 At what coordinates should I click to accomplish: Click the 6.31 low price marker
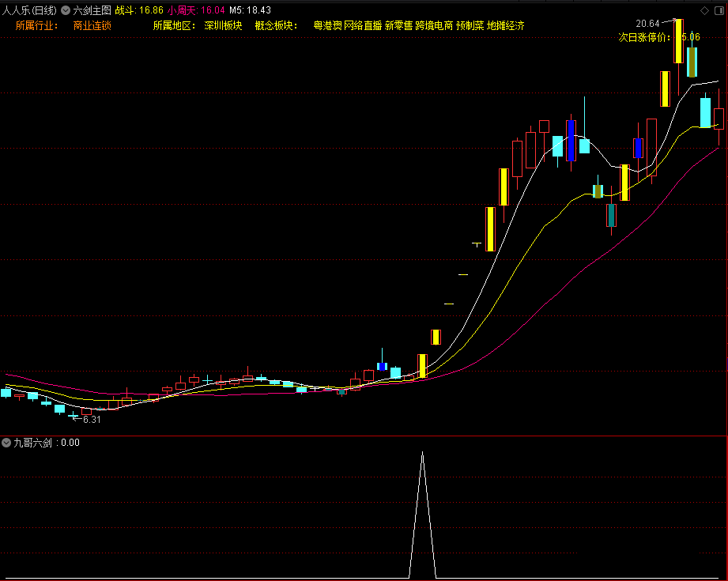pos(92,420)
